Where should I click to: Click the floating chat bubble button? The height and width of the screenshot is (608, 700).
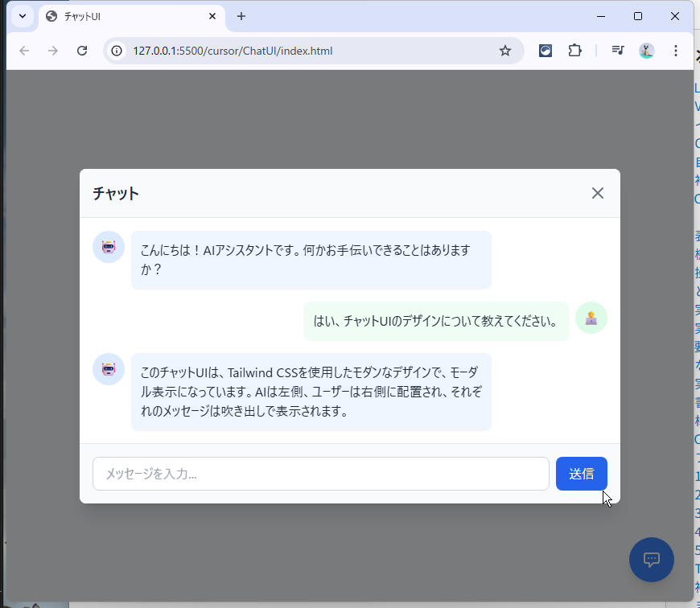tap(651, 560)
